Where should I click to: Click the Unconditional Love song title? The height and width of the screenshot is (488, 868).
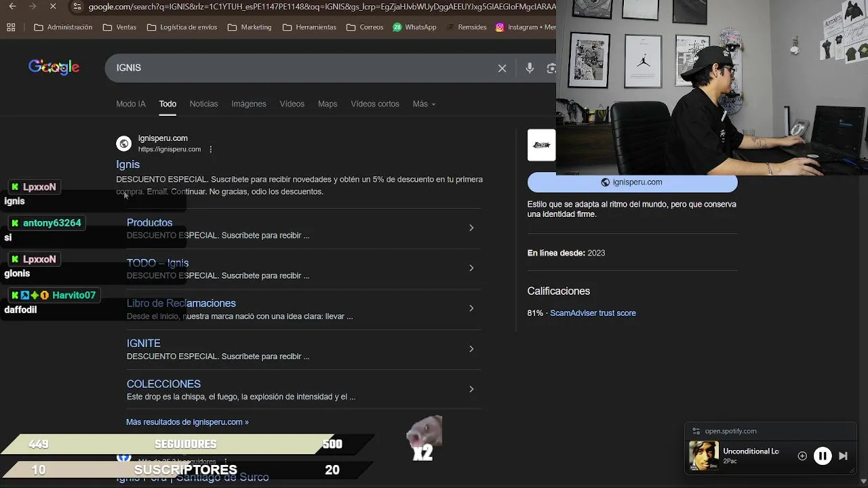coord(751,451)
